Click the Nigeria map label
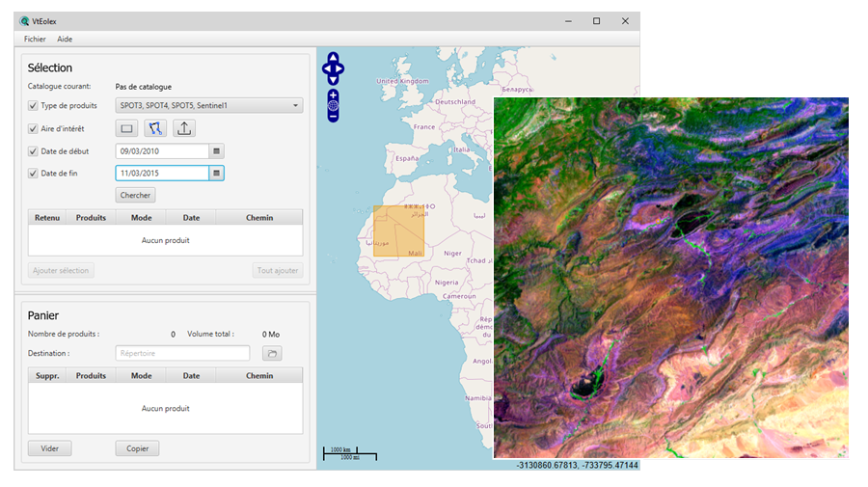 click(447, 283)
